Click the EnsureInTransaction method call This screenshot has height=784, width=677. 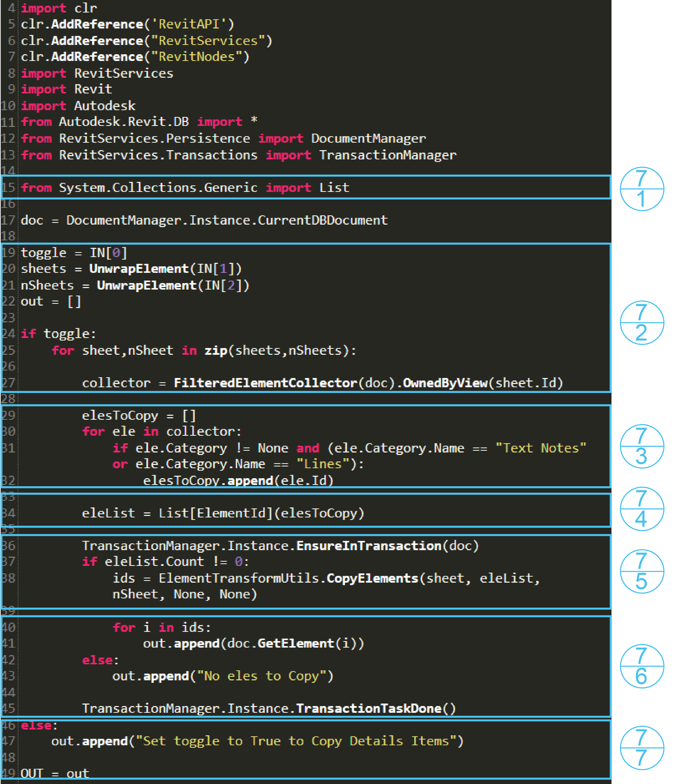pyautogui.click(x=368, y=546)
